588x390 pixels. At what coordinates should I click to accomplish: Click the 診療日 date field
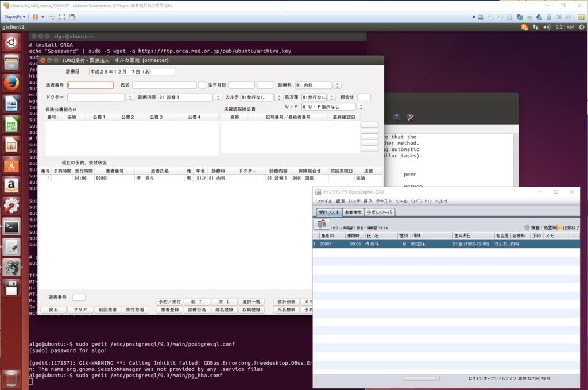coord(131,72)
